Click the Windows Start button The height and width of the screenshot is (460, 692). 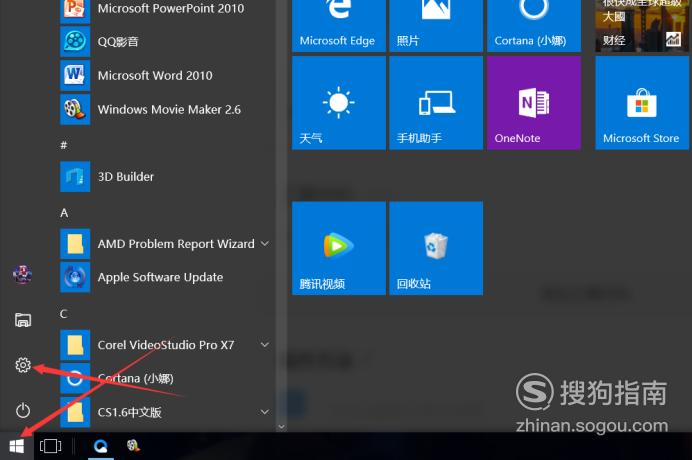point(17,446)
